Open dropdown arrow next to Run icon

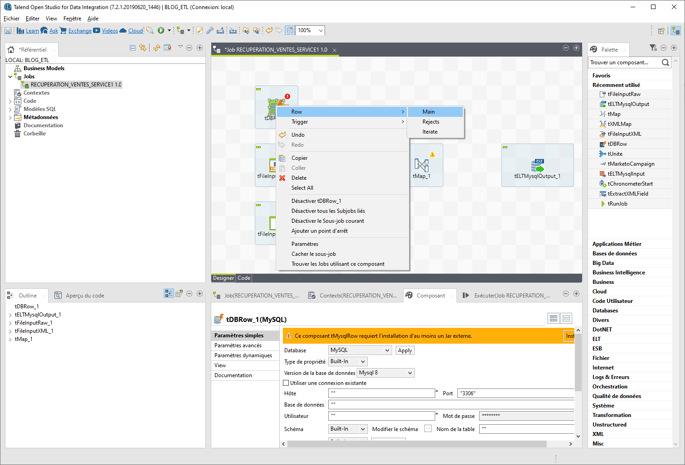(169, 30)
